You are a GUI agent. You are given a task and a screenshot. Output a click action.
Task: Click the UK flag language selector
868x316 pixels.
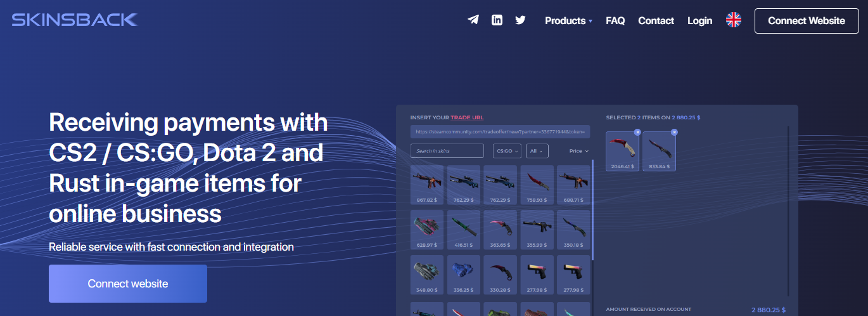(733, 20)
